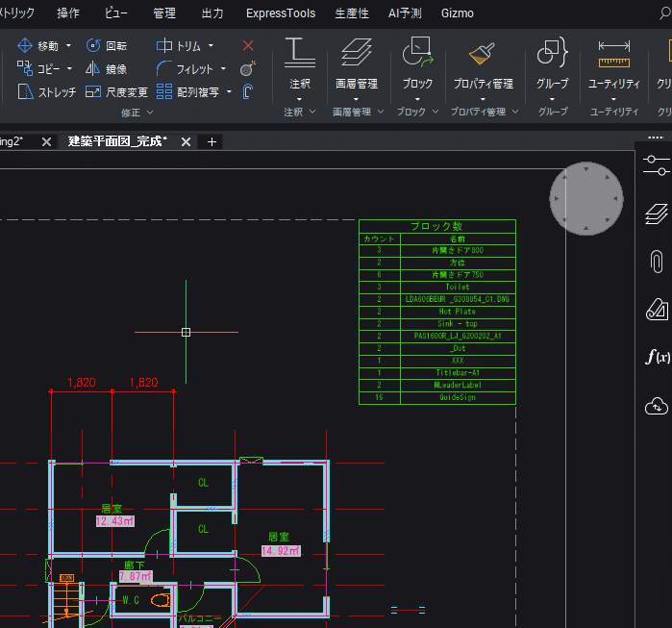Activate the ストレッチ (Stretch) tool

click(46, 91)
